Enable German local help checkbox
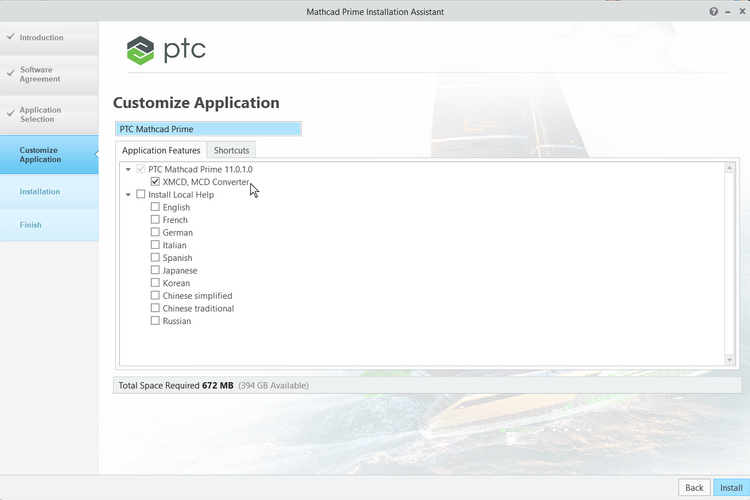Image resolution: width=750 pixels, height=500 pixels. coord(155,233)
